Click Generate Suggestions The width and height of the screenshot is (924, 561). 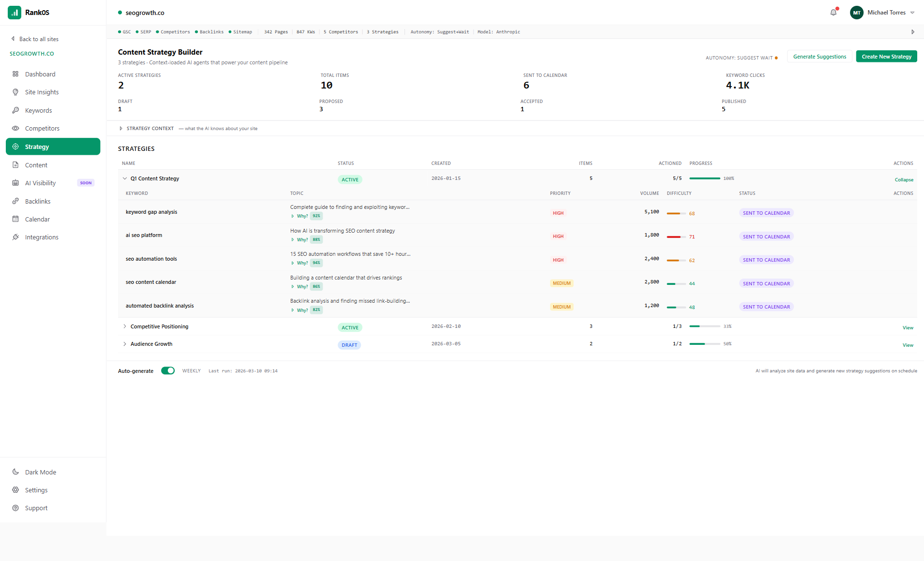819,56
